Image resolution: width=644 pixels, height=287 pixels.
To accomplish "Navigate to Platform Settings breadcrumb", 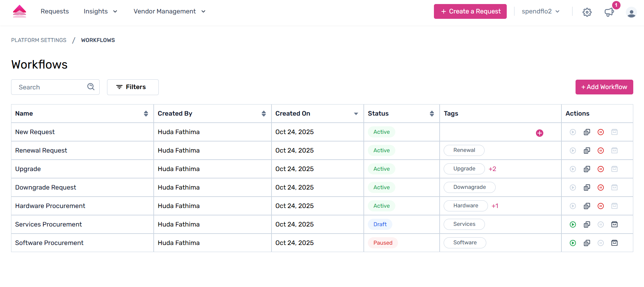I will 39,40.
